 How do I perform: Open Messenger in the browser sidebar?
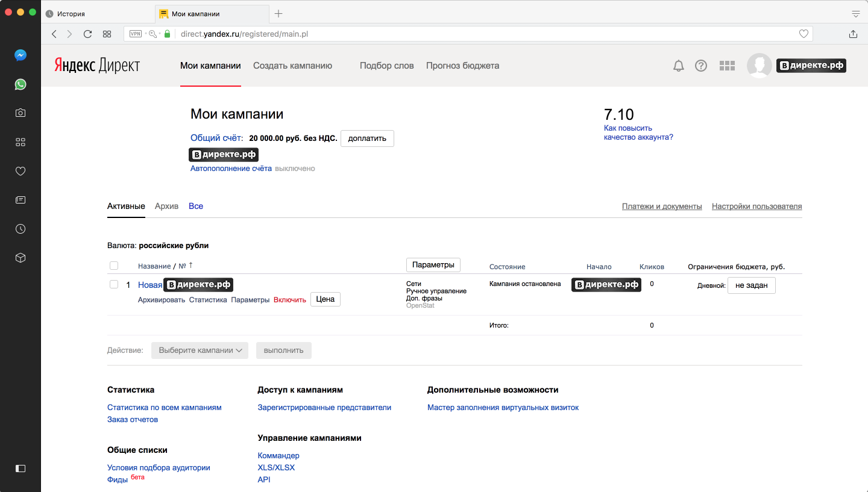click(x=20, y=55)
